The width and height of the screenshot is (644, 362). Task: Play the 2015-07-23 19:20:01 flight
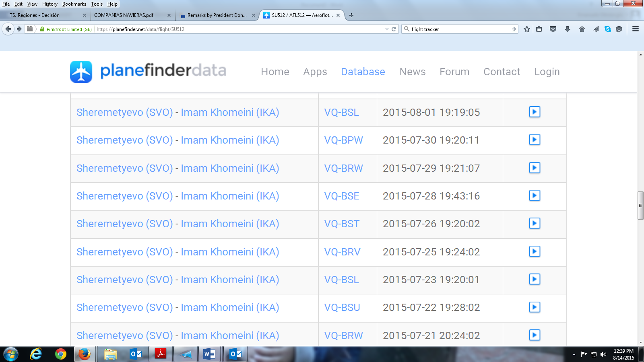[x=535, y=279]
